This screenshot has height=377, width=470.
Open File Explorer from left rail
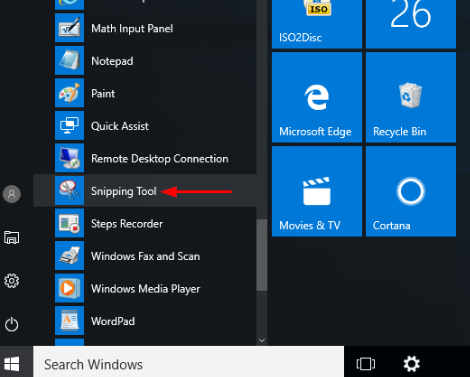pyautogui.click(x=12, y=237)
